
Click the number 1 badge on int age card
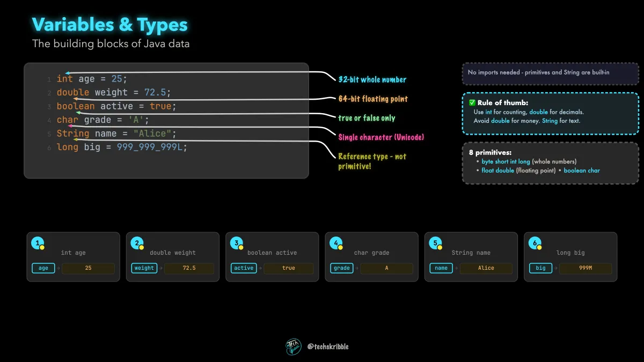38,243
